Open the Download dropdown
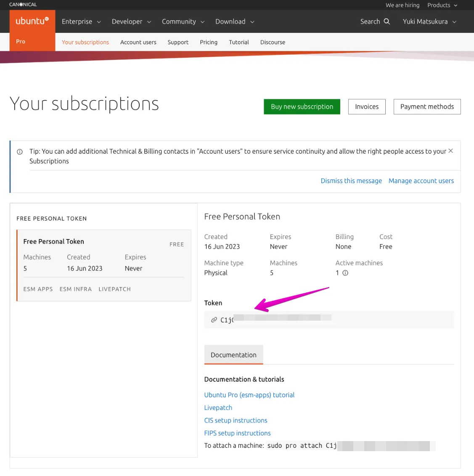Viewport: 474px width, 476px height. pos(235,21)
